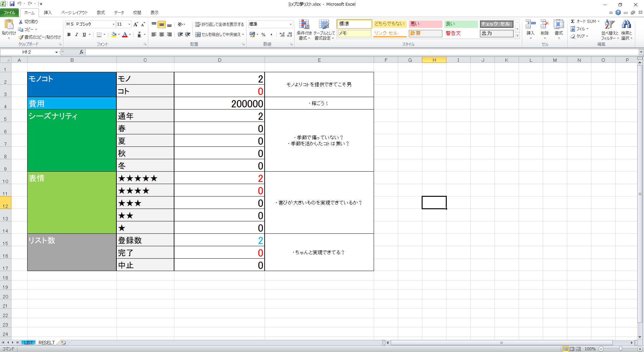Apply the fill color bucket
Image resolution: width=644 pixels, height=352 pixels.
(x=114, y=34)
